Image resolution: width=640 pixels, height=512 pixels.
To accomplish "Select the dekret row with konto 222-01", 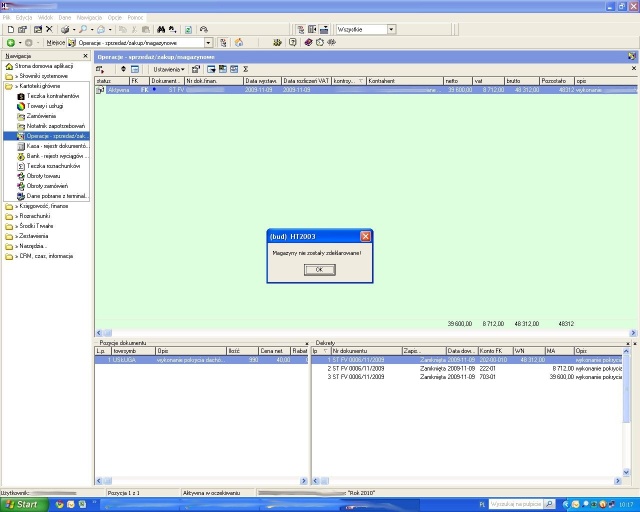I will 467,368.
